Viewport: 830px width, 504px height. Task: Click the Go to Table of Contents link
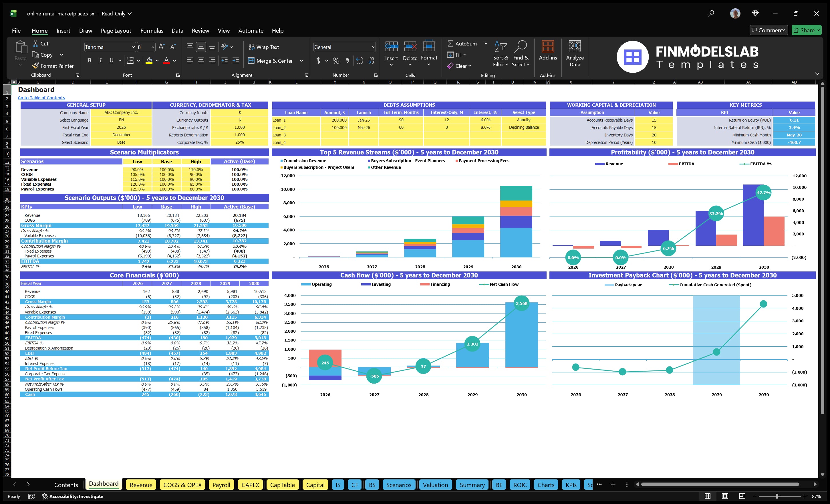pos(41,98)
